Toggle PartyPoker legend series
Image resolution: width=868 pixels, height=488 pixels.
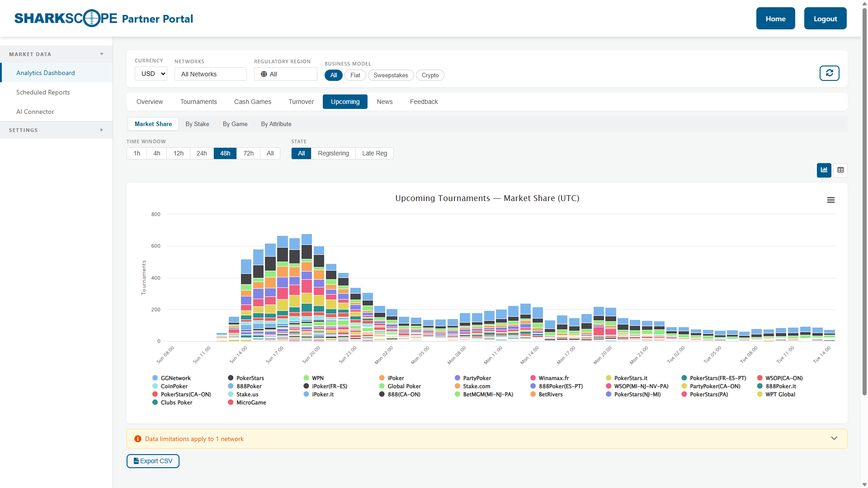(x=473, y=378)
